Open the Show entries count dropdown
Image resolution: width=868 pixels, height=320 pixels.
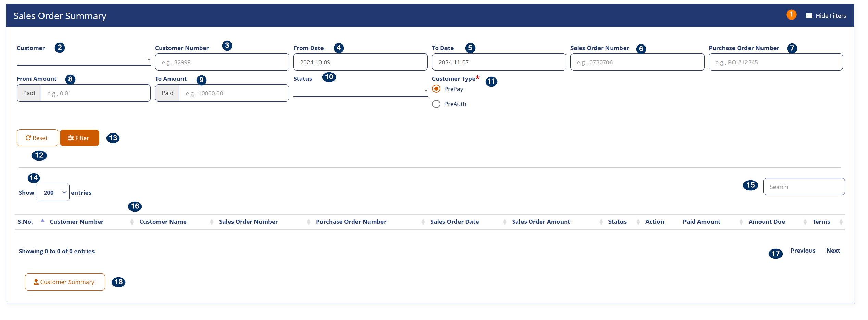52,192
